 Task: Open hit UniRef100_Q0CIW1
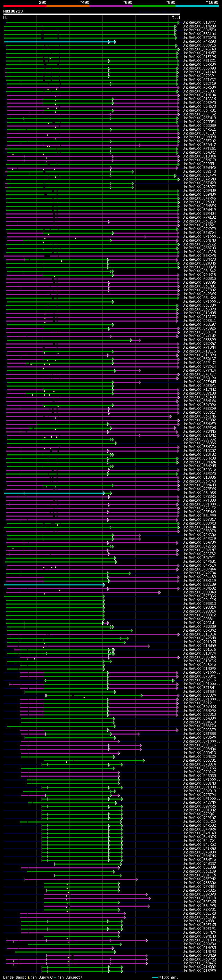click(x=199, y=623)
